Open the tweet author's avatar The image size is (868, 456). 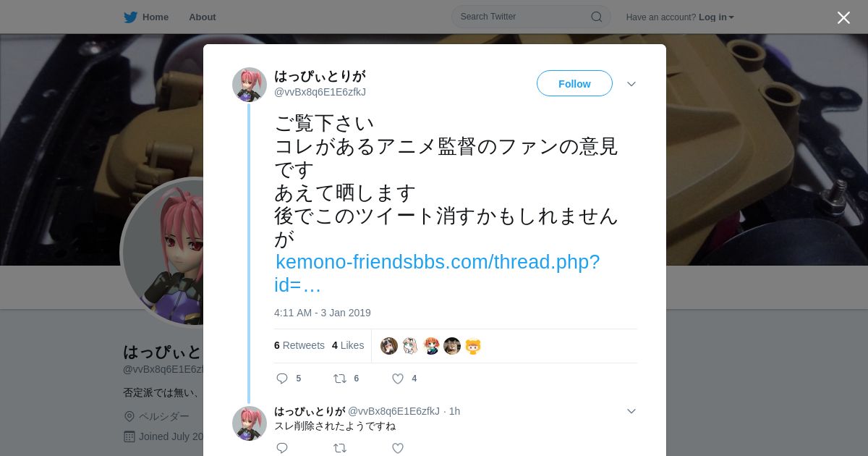(x=250, y=85)
